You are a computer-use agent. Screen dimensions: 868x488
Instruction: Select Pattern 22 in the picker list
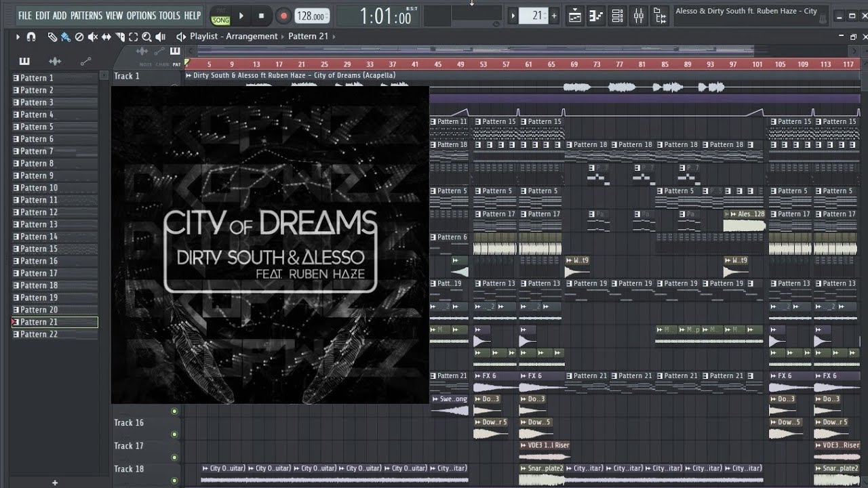point(55,334)
